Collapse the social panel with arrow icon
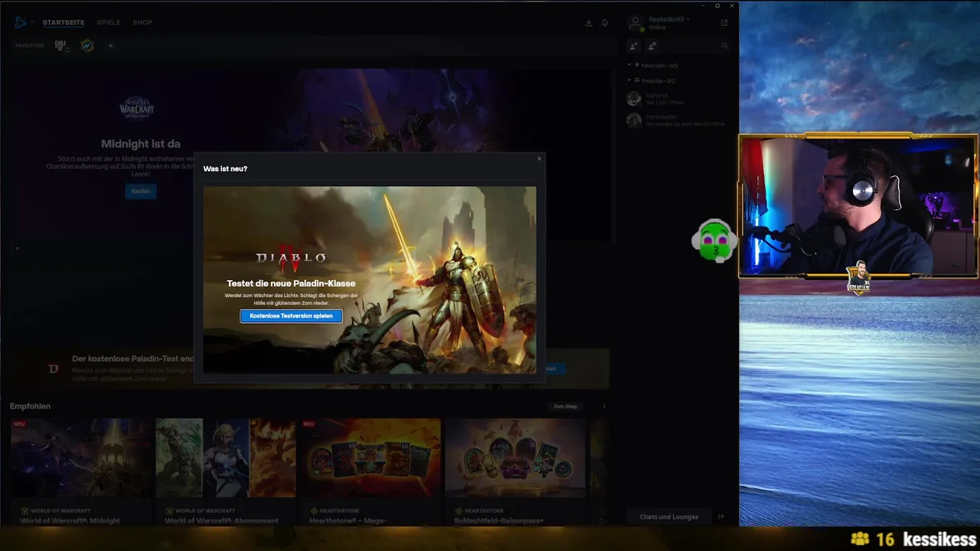This screenshot has height=551, width=980. 721,517
